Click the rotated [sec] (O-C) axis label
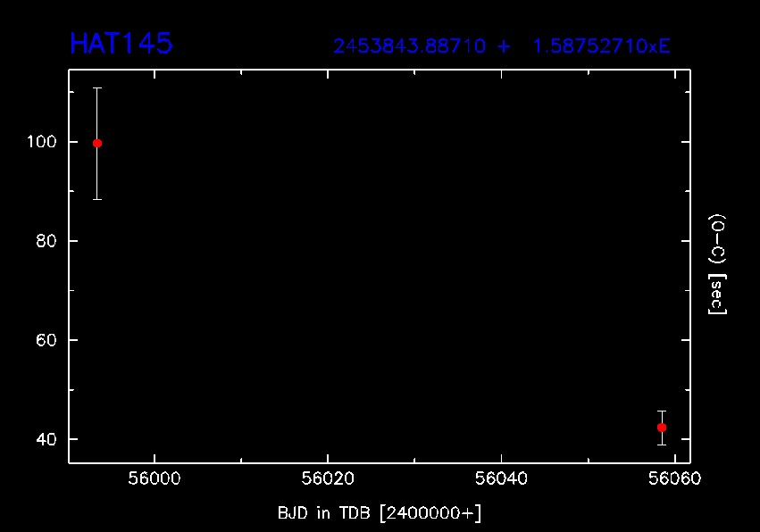 tap(716, 264)
